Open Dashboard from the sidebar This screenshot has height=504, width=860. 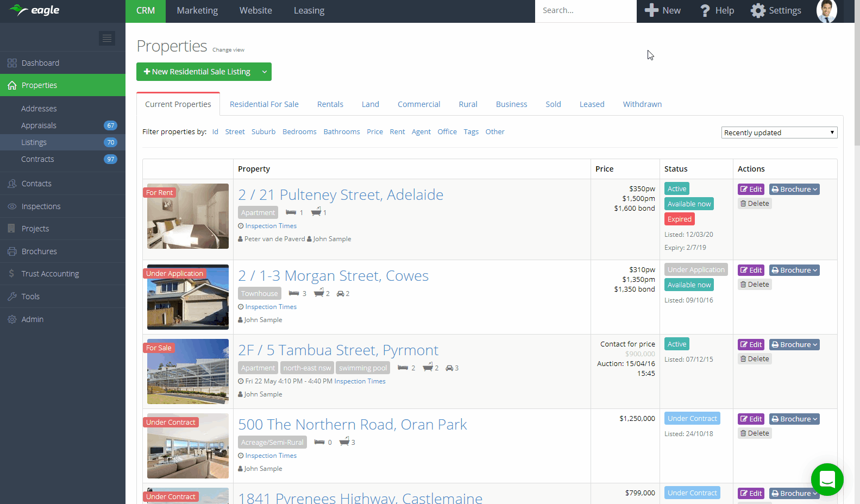pyautogui.click(x=40, y=63)
